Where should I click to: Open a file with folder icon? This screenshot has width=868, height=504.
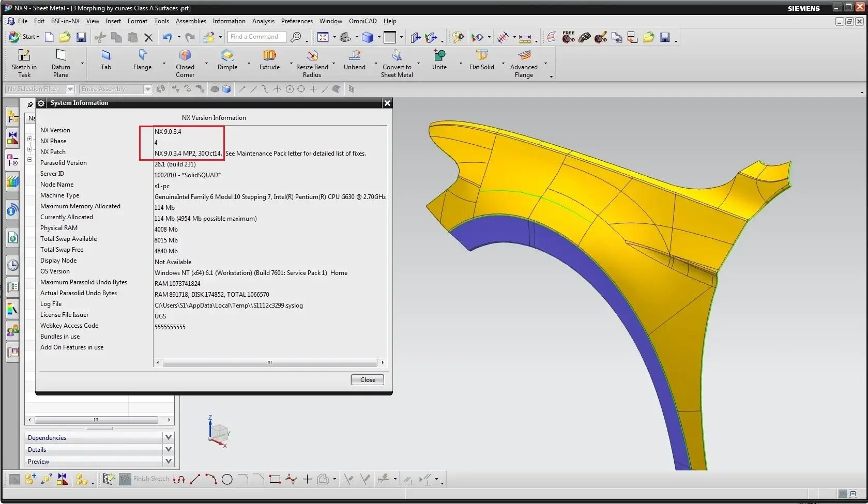tap(65, 37)
